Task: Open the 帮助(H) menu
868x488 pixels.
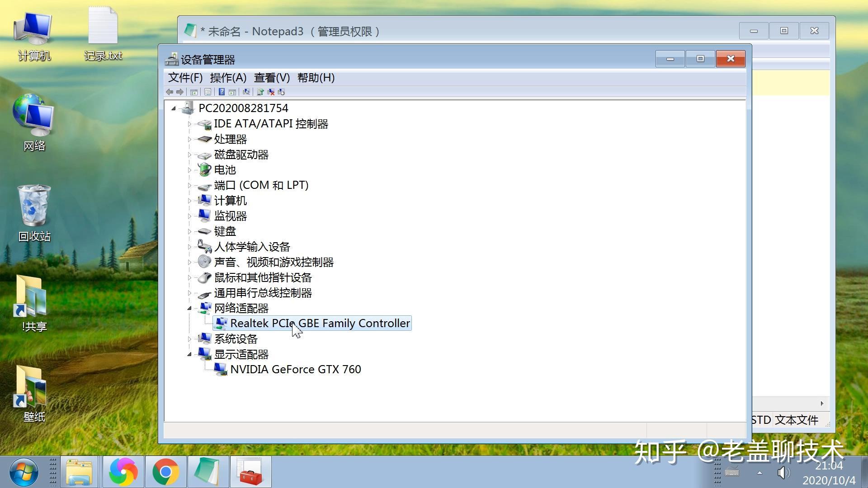Action: (x=316, y=78)
